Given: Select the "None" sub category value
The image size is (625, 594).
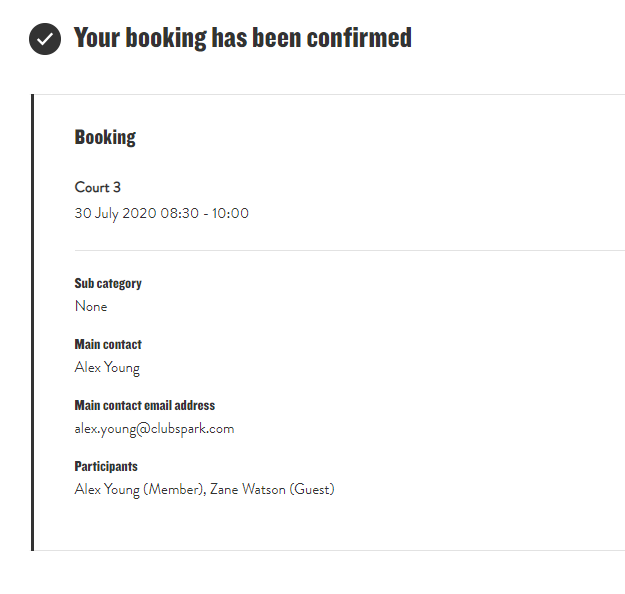Looking at the screenshot, I should tap(91, 306).
